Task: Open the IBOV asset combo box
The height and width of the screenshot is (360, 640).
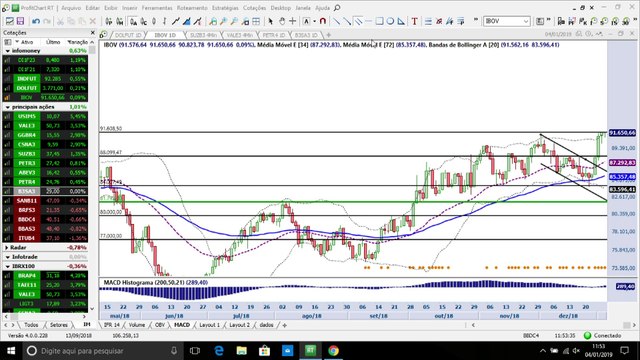Action: pos(507,21)
